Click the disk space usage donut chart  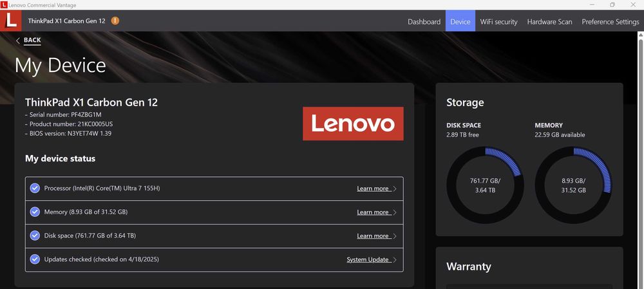[485, 185]
